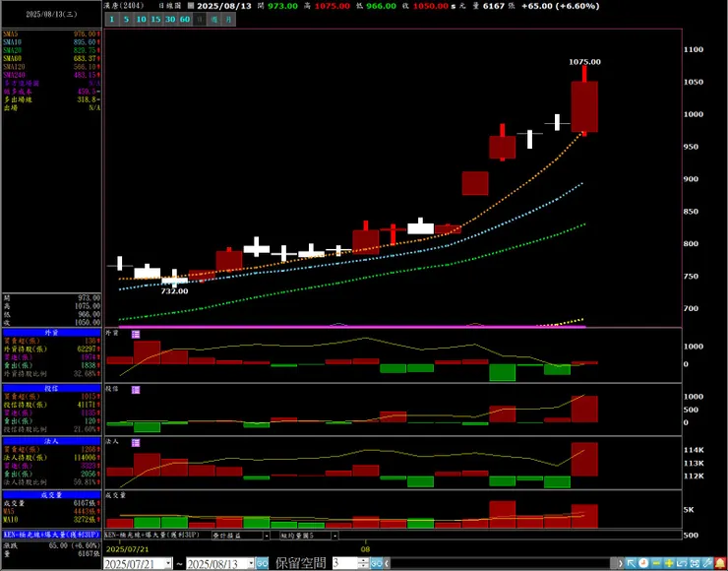Click the SMA240 legend entry
The width and height of the screenshot is (728, 571).
coord(51,75)
